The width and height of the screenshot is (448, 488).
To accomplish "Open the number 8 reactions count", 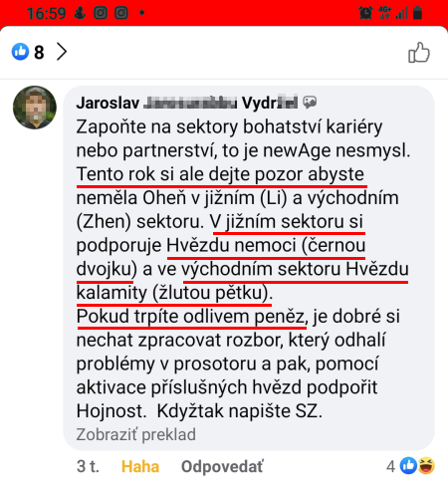I will coord(39,53).
